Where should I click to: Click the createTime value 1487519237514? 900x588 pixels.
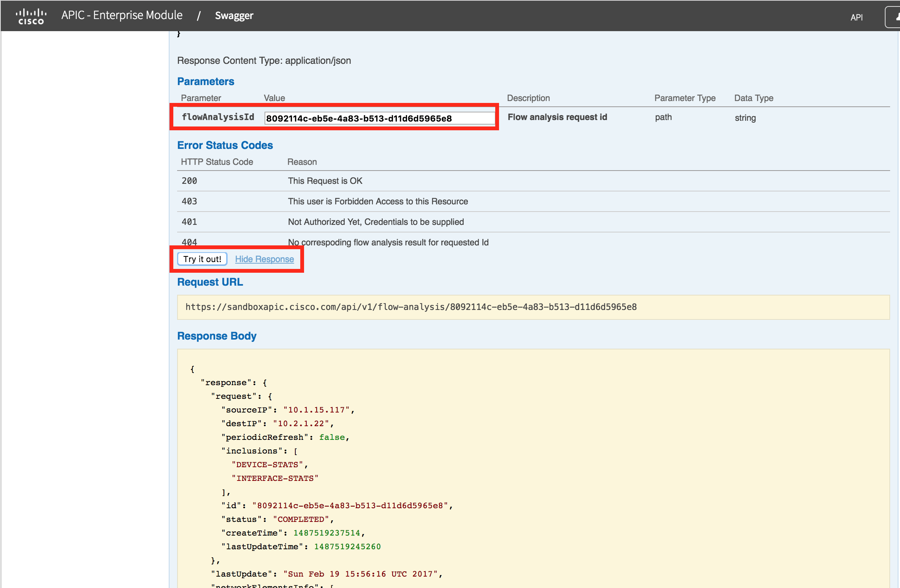(326, 533)
